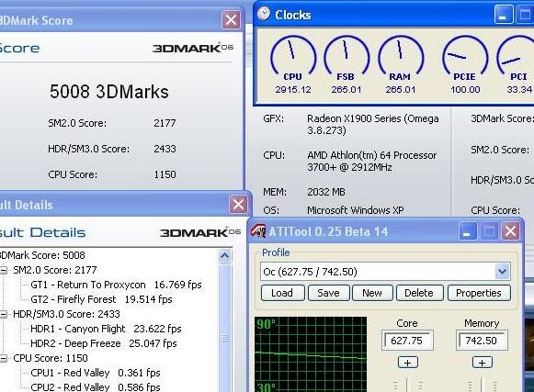The height and width of the screenshot is (392, 534).
Task: Click the CPU clock value 2915.12
Action: (x=293, y=89)
